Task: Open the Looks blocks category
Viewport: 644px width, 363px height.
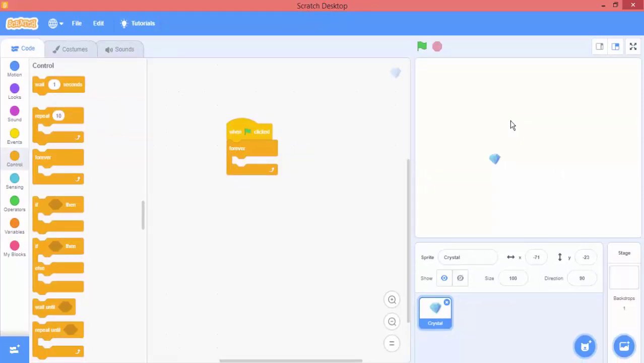Action: tap(15, 92)
